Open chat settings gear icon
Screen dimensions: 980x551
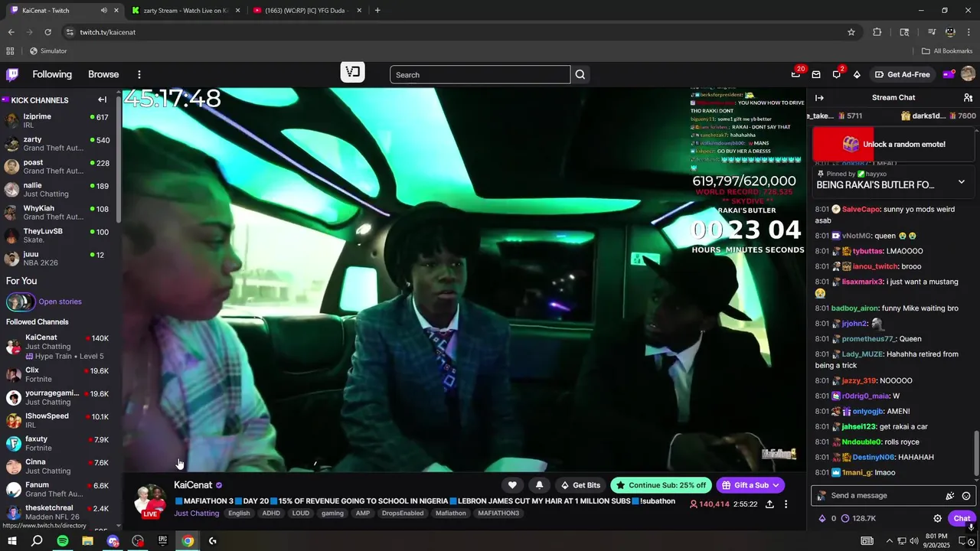[x=937, y=518]
